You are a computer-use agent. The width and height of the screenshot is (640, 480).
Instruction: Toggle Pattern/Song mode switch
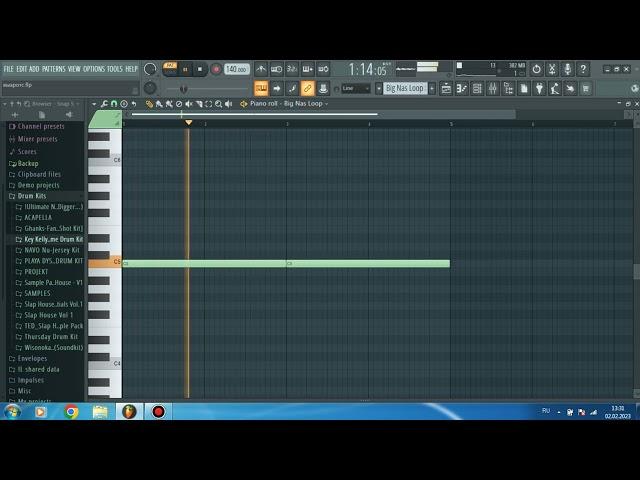tap(170, 69)
